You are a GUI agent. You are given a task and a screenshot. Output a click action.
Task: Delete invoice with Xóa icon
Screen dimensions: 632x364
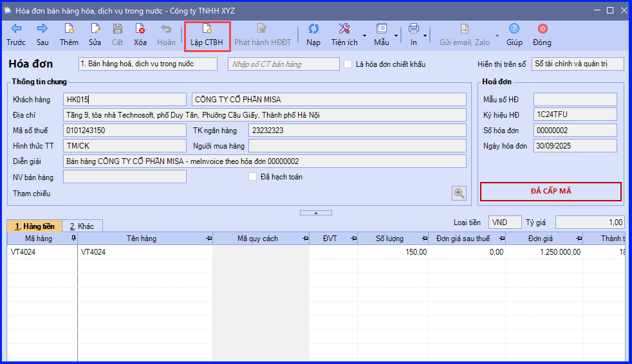(x=140, y=35)
